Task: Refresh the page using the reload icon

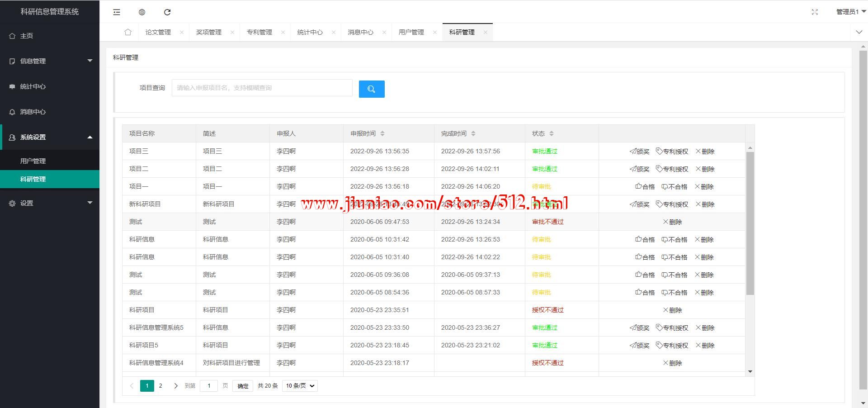Action: click(x=167, y=12)
